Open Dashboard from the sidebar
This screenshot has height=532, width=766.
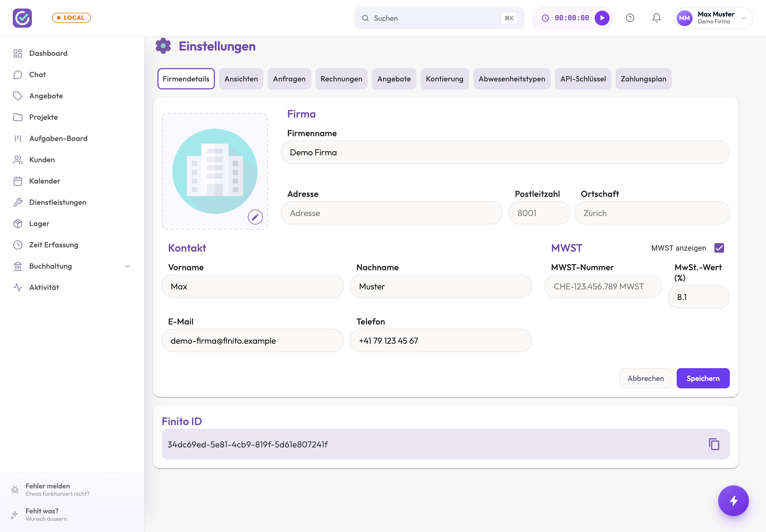point(48,53)
